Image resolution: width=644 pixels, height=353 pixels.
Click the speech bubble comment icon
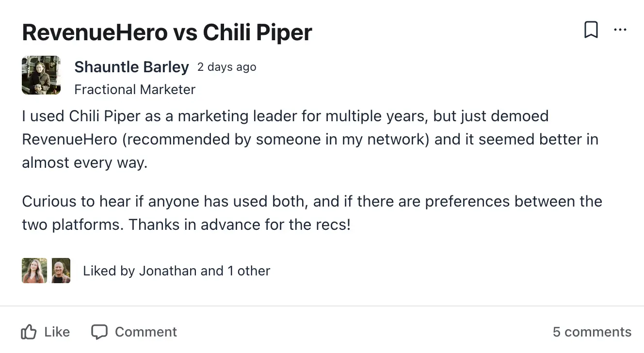[x=99, y=332]
